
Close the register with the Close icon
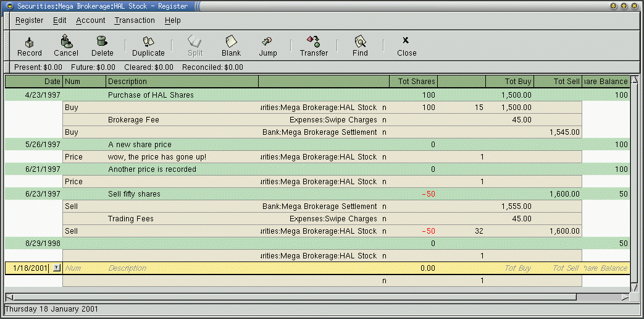406,46
